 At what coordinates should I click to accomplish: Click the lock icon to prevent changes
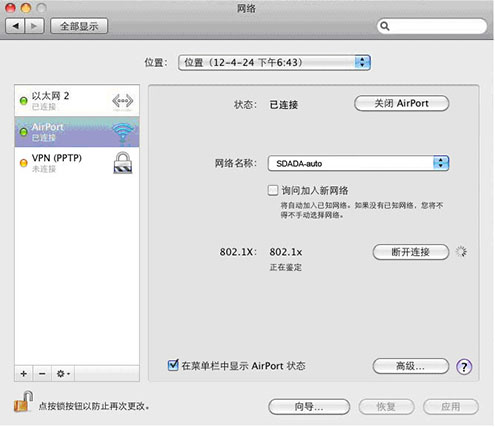24,402
